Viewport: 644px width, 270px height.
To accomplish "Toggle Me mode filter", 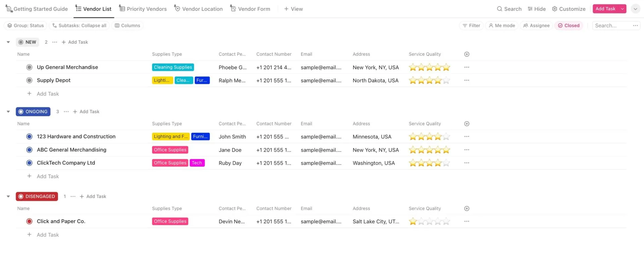I will coord(502,25).
